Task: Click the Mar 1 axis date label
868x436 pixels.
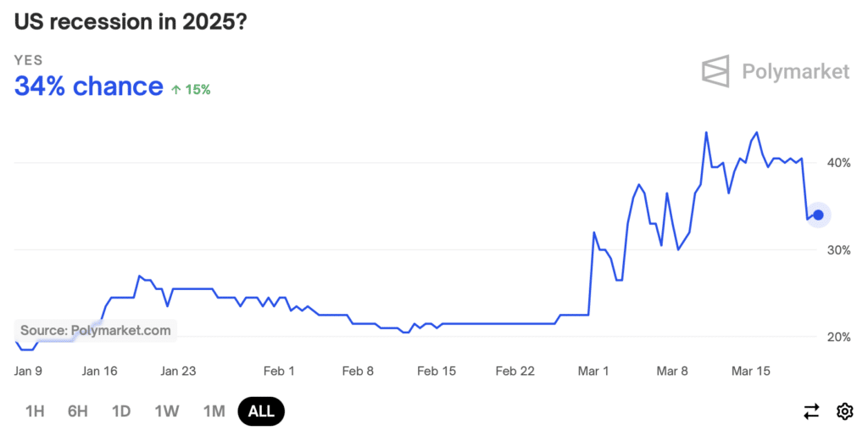Action: click(593, 372)
